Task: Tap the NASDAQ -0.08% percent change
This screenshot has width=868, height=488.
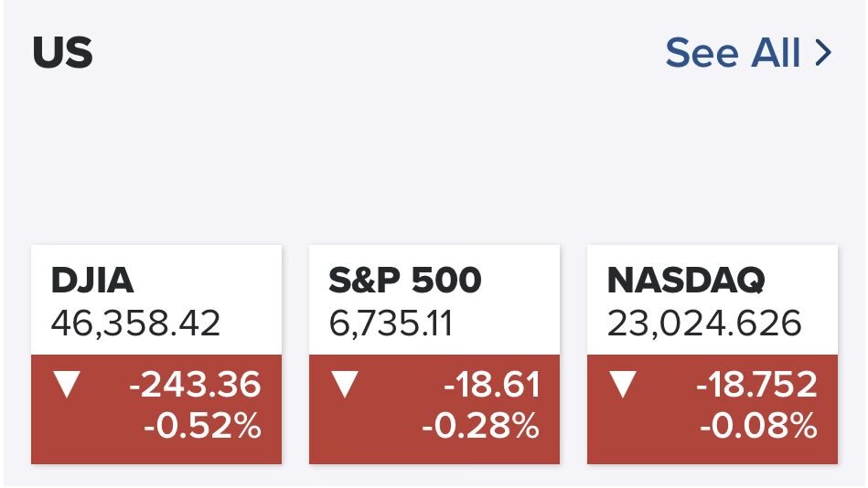Action: 758,427
